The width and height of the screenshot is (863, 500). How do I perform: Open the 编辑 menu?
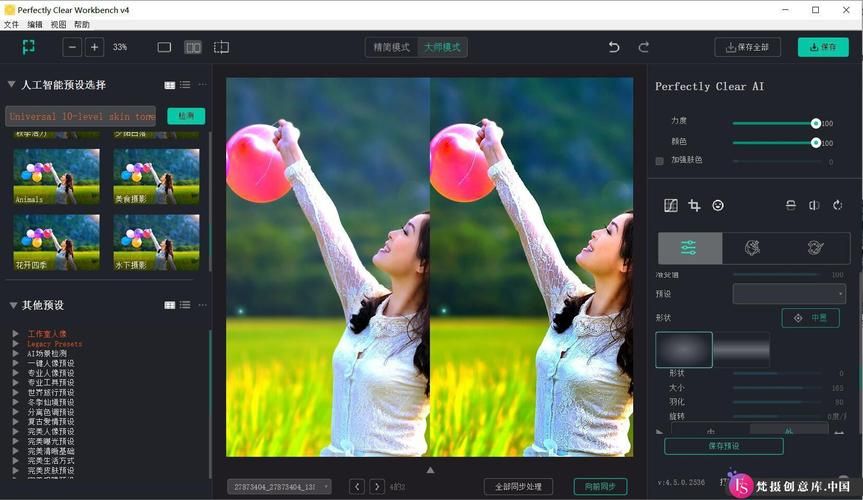35,25
